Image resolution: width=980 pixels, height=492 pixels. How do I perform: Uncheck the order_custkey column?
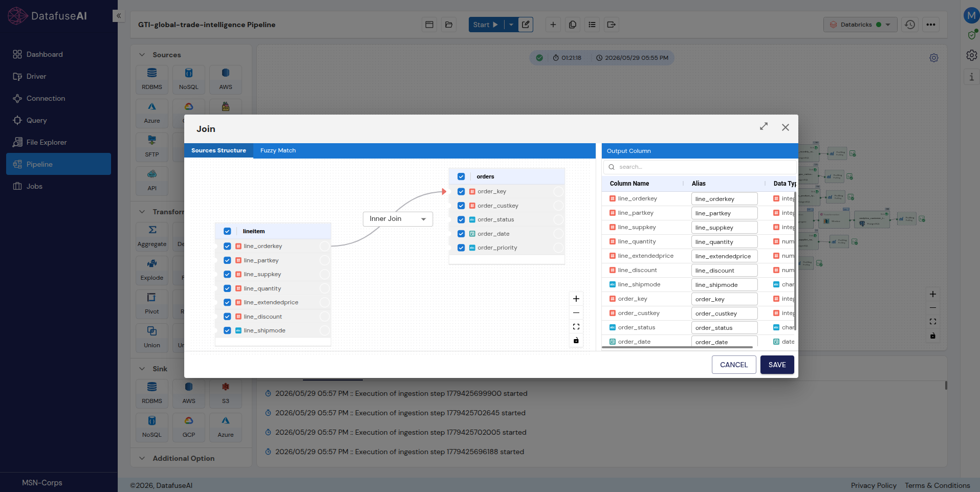coord(461,206)
